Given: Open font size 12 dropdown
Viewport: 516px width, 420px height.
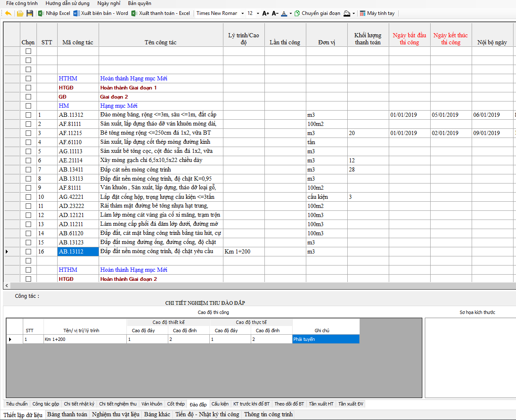Looking at the screenshot, I should pyautogui.click(x=258, y=13).
